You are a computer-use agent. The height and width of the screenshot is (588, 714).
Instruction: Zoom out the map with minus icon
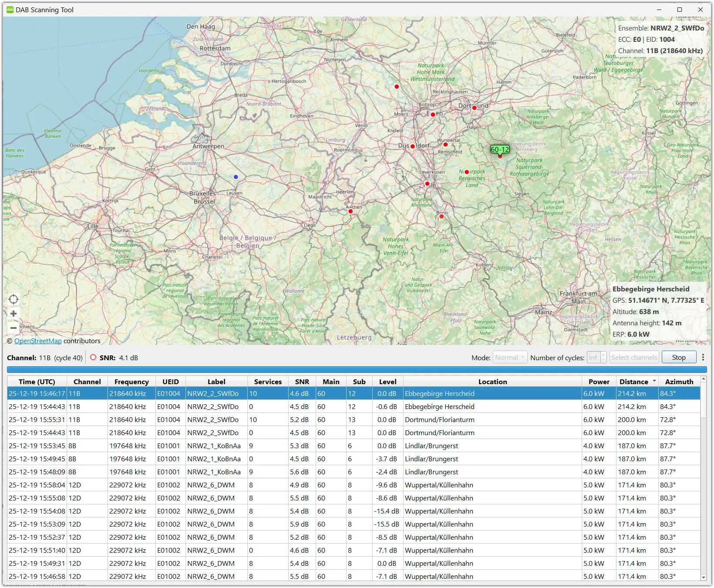pos(13,328)
